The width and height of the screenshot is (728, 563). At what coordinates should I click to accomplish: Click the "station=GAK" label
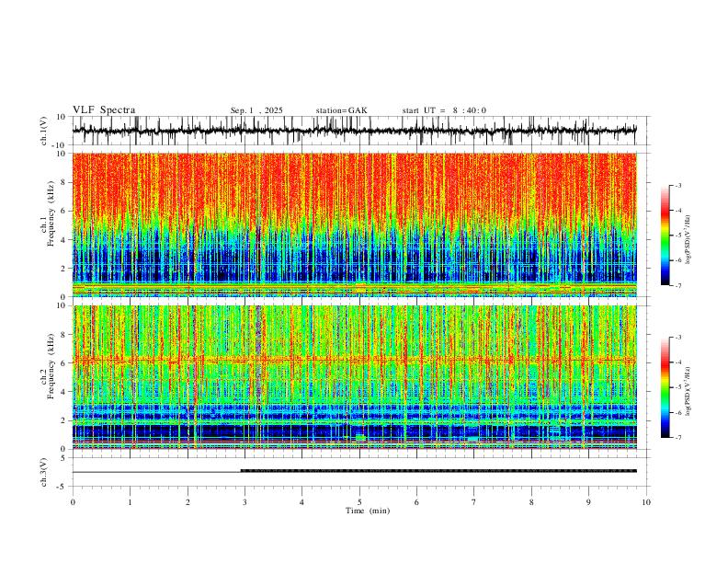[x=341, y=110]
